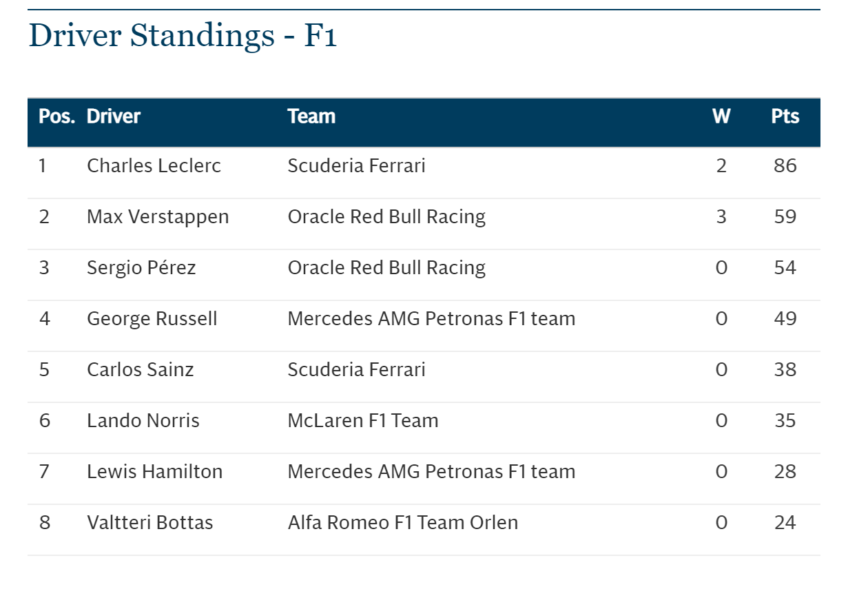Click the Driver column header

pyautogui.click(x=114, y=116)
